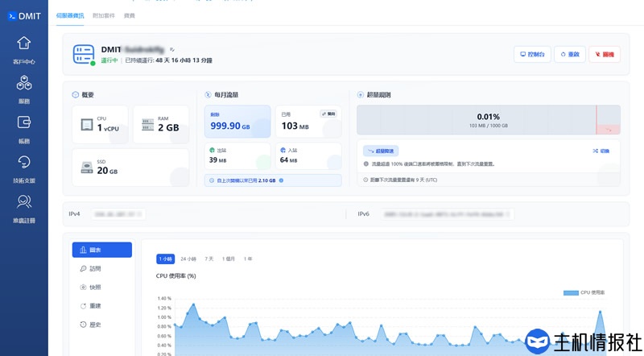644x356 pixels.
Task: Click the clock icon beside 9 天 (UTC)
Action: point(365,180)
